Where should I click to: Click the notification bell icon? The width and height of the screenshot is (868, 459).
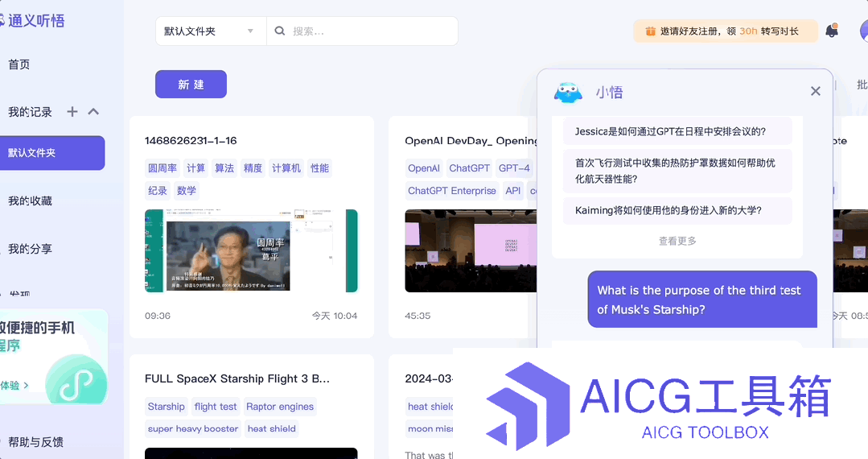click(832, 31)
